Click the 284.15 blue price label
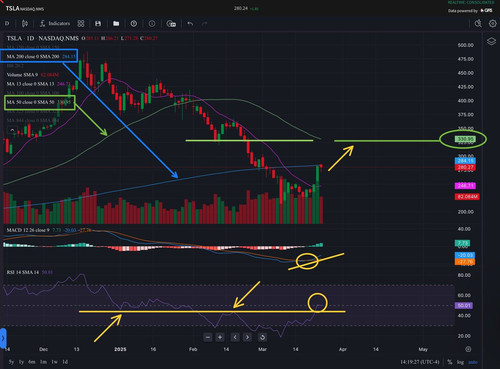The image size is (500, 369). (465, 161)
